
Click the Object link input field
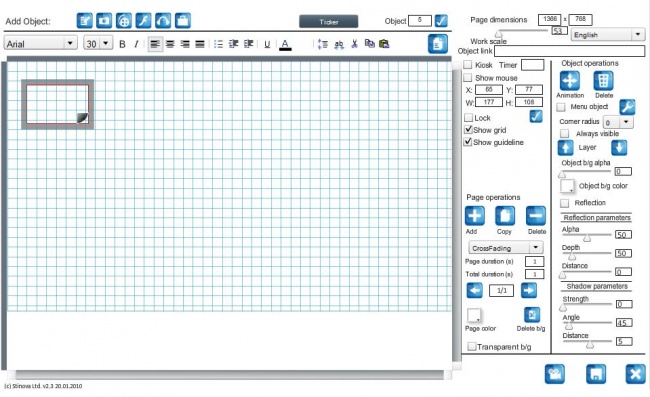[570, 51]
